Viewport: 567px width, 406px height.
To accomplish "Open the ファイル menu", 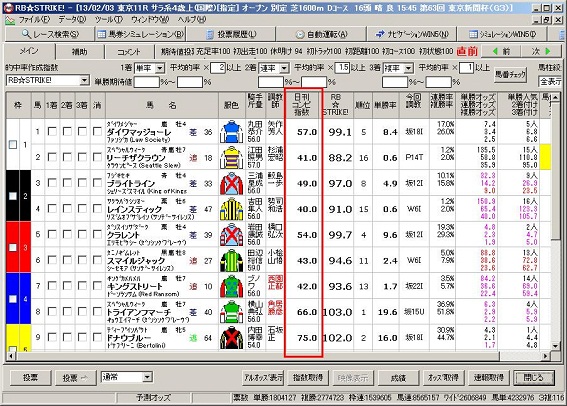I will [34, 20].
